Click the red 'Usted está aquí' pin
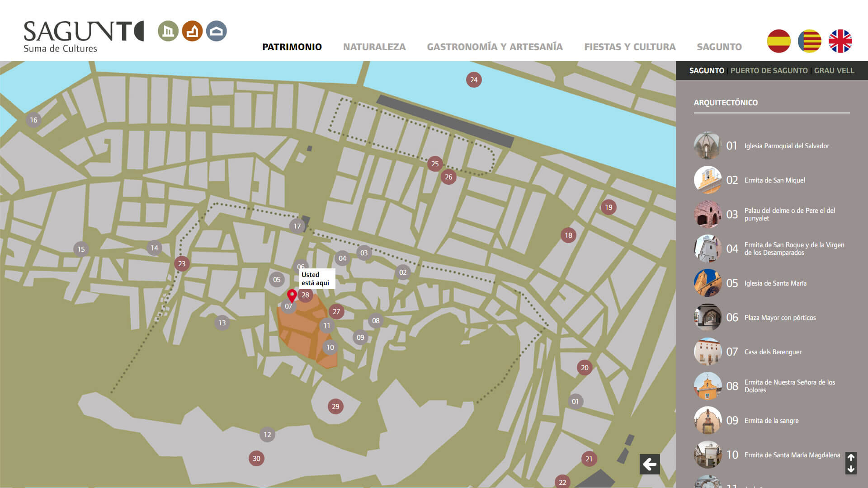Image resolution: width=868 pixels, height=488 pixels. [x=292, y=296]
